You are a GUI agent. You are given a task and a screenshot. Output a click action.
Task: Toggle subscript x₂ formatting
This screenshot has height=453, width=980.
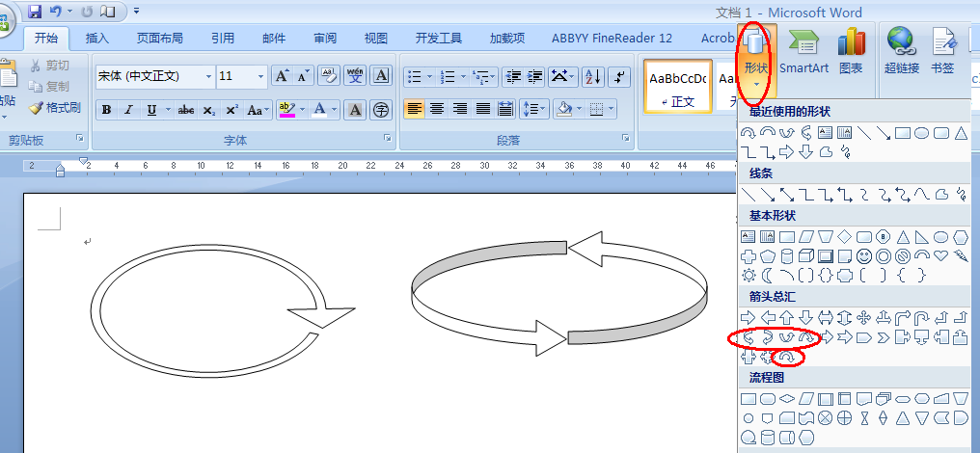click(x=208, y=110)
